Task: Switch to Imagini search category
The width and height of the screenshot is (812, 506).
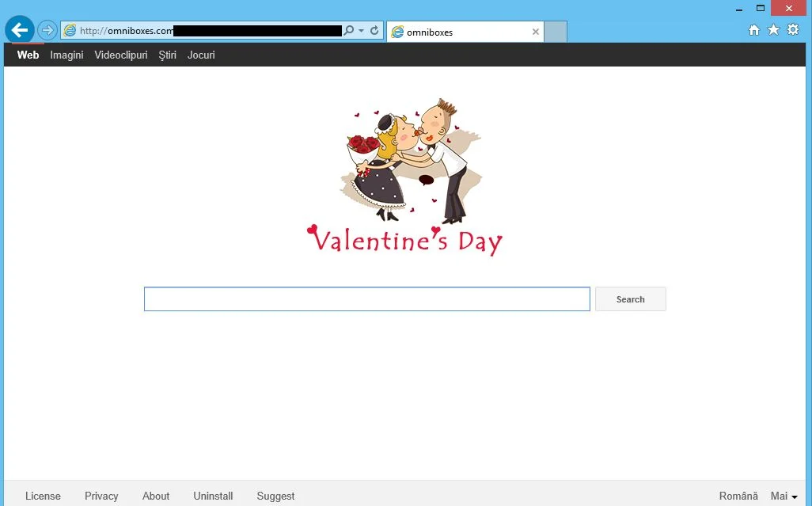Action: tap(66, 55)
